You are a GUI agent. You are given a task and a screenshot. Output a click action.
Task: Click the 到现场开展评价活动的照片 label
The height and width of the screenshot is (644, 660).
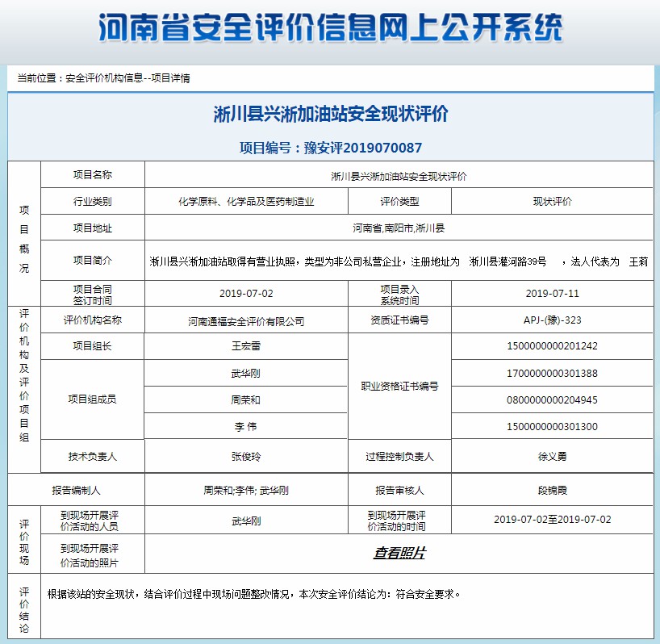click(x=90, y=555)
